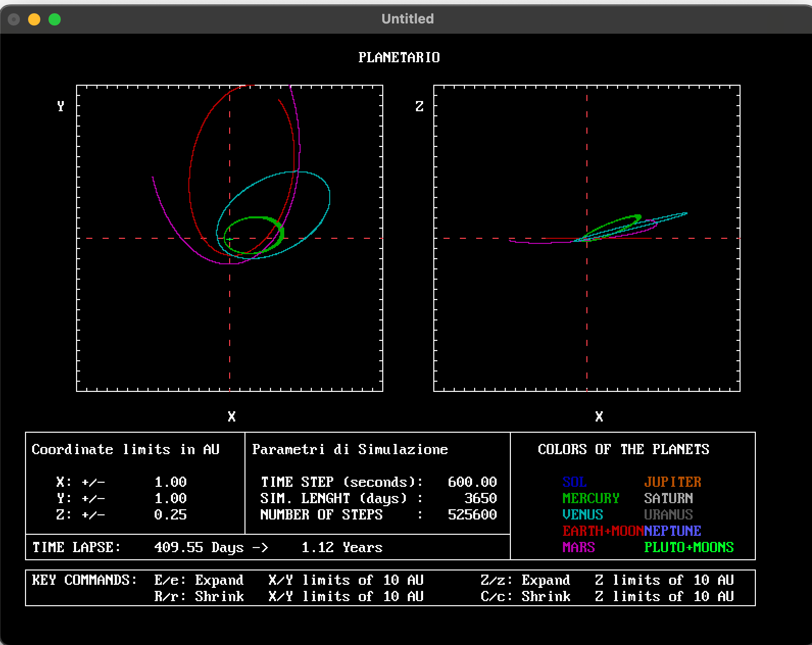Click the VENUS color legend label

click(x=582, y=514)
